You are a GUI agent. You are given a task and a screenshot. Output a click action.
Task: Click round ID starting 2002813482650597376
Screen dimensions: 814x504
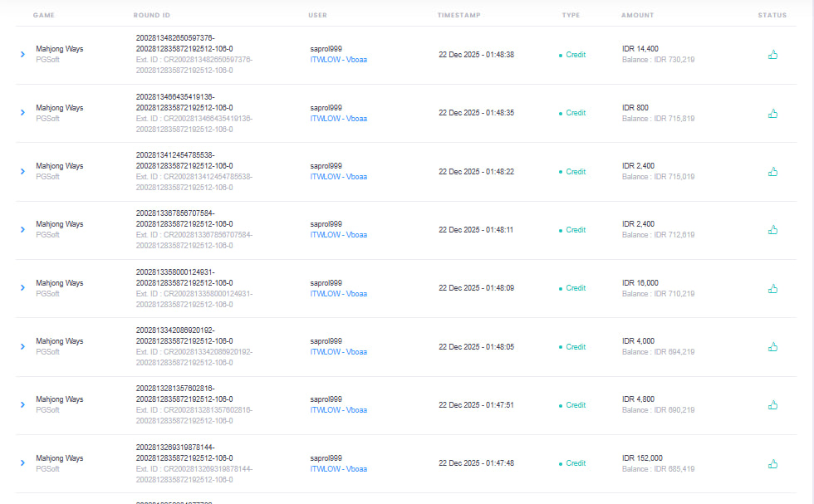[184, 43]
